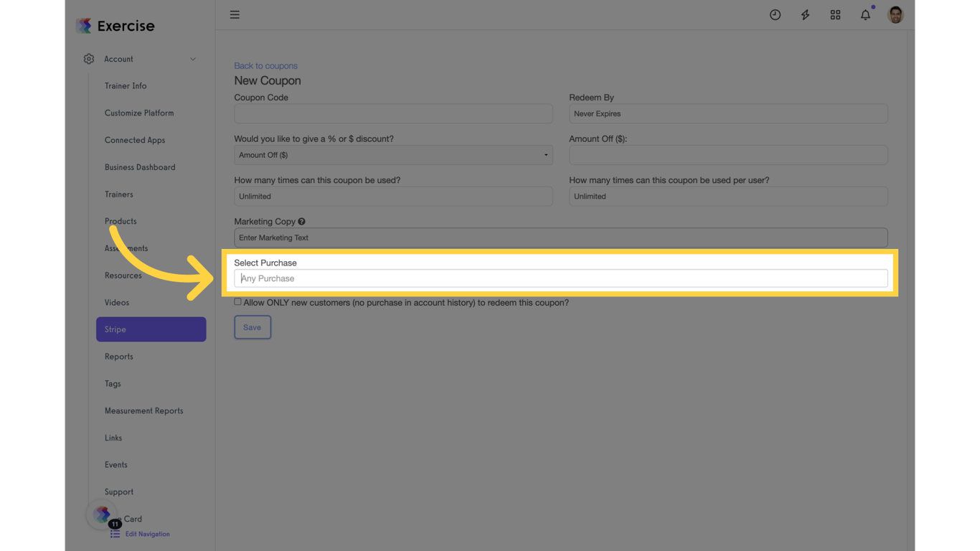980x551 pixels.
Task: Focus the Coupon Code field
Action: [393, 113]
